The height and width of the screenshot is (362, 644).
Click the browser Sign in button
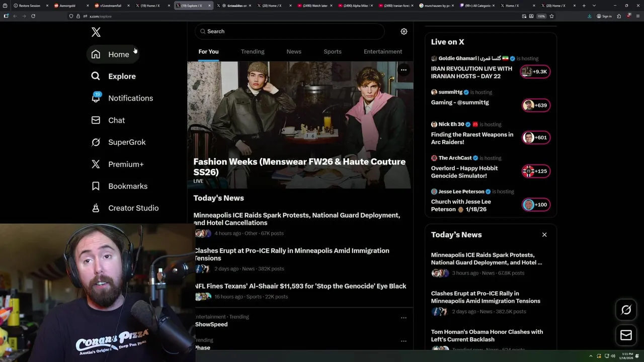604,16
